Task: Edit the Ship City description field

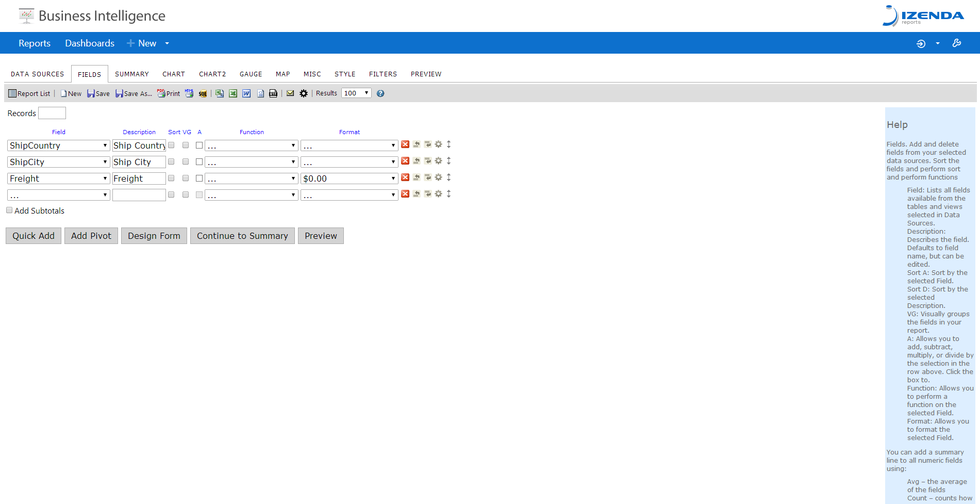Action: 139,162
